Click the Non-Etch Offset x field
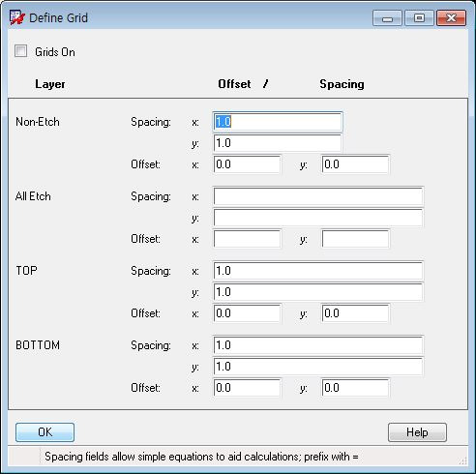476x474 pixels. pyautogui.click(x=247, y=164)
